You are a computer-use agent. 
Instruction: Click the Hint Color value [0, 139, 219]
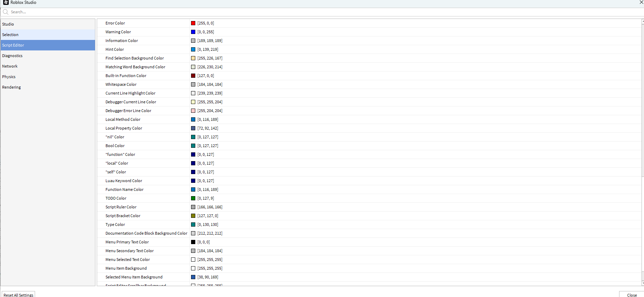(x=208, y=49)
